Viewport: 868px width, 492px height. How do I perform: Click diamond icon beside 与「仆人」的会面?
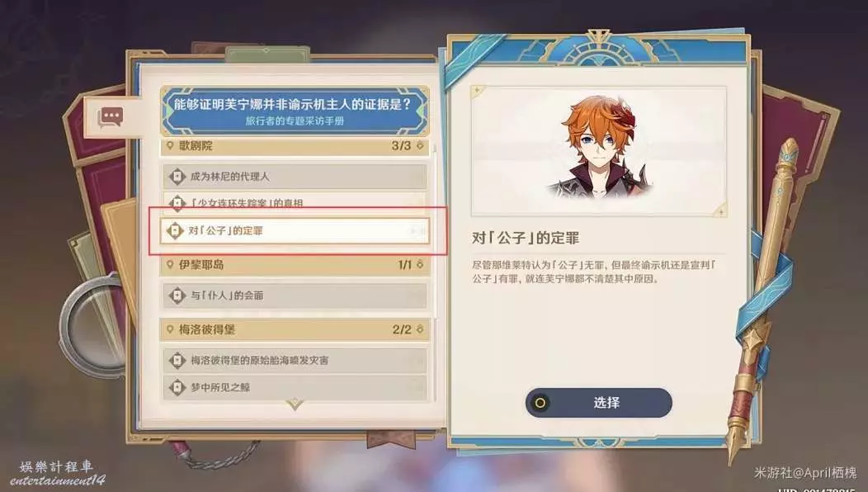tap(177, 296)
